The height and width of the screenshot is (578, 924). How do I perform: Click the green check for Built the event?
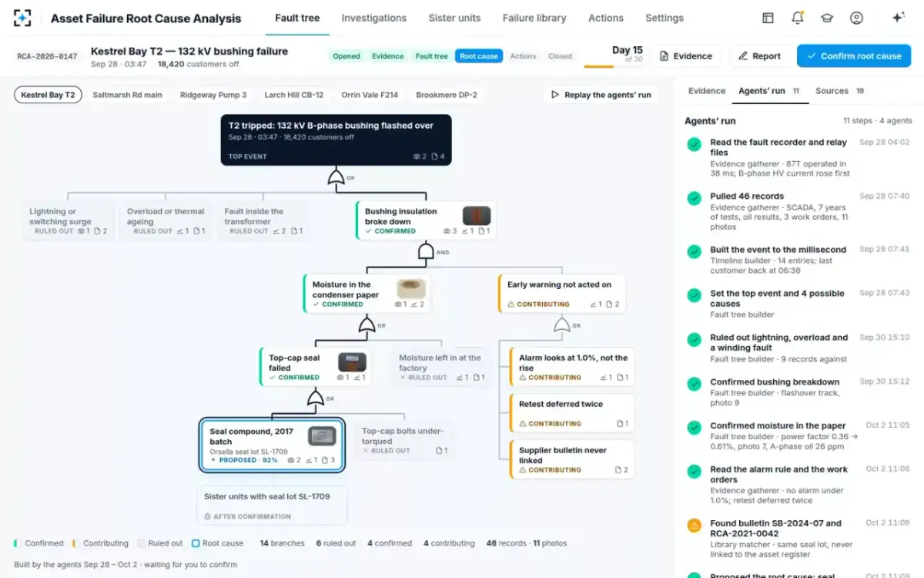coord(695,251)
